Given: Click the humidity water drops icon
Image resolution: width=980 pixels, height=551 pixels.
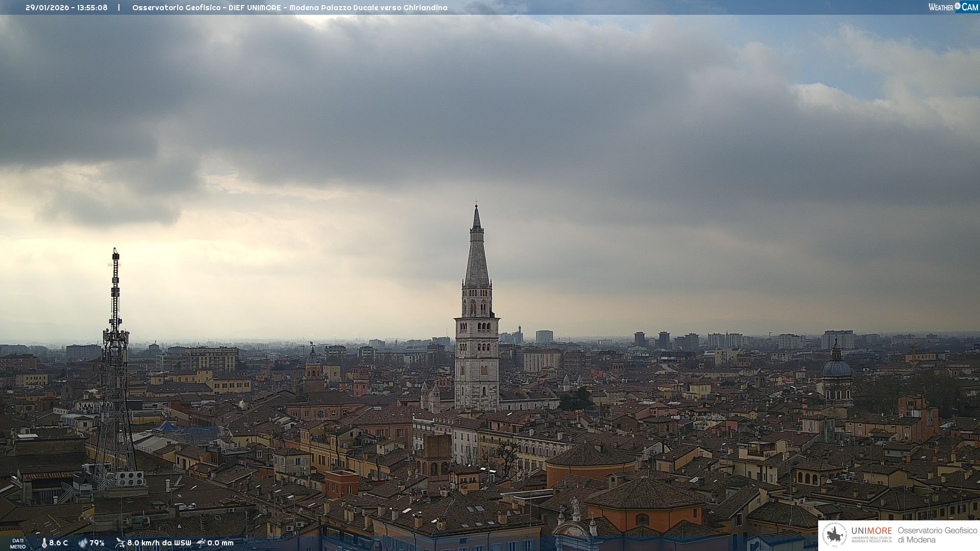Looking at the screenshot, I should (83, 543).
